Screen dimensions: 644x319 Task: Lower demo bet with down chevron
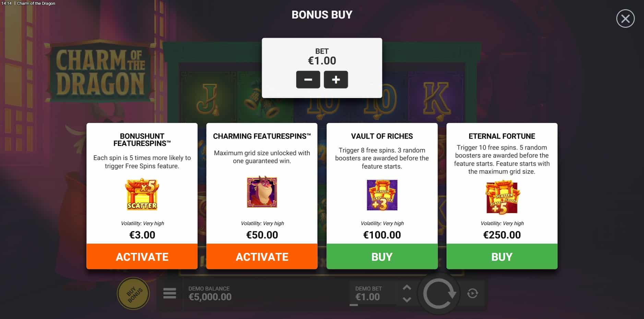point(407,299)
